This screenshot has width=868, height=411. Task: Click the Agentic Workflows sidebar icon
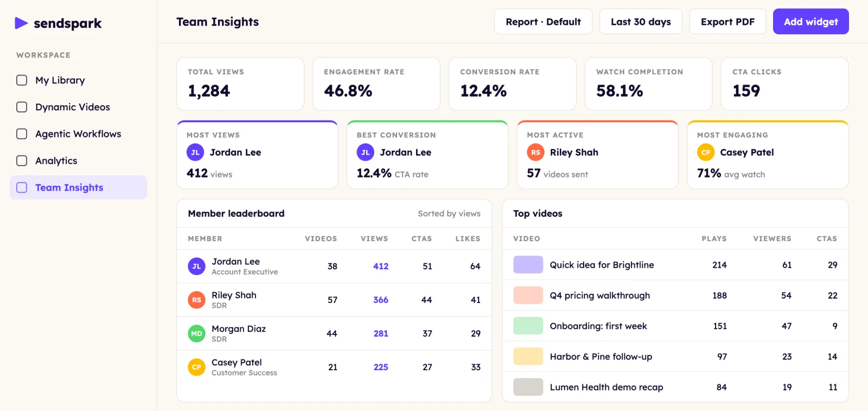tap(22, 134)
